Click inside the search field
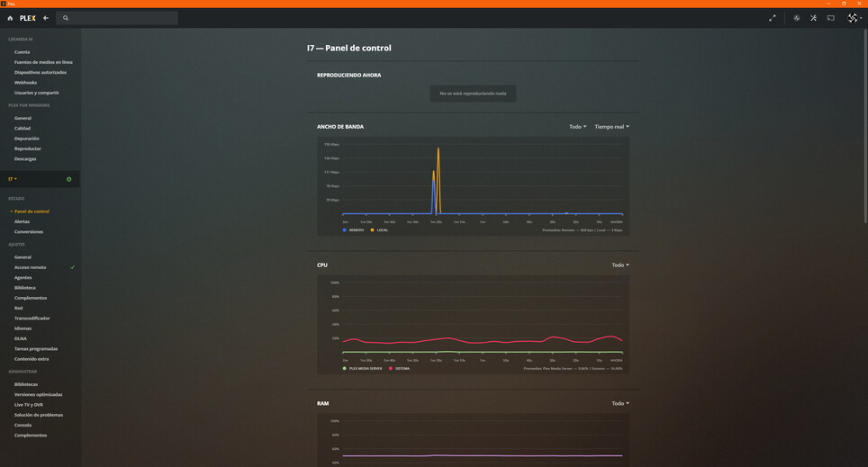This screenshot has width=868, height=467. tap(117, 18)
